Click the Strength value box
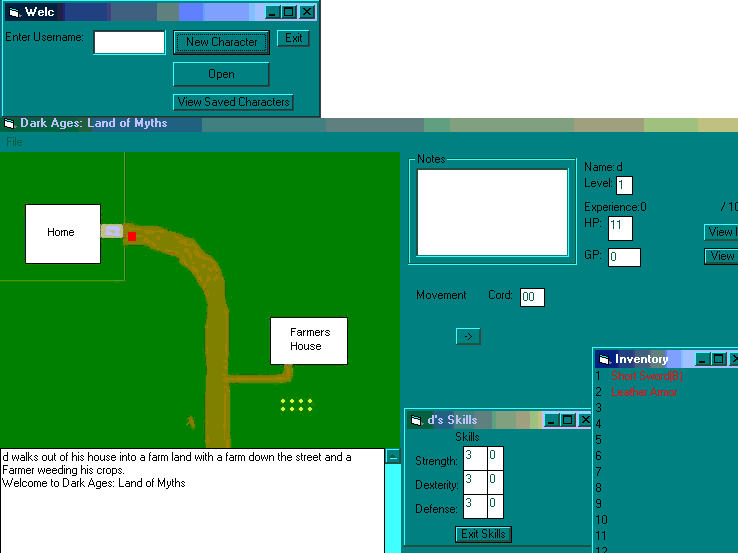The image size is (738, 553). (475, 458)
